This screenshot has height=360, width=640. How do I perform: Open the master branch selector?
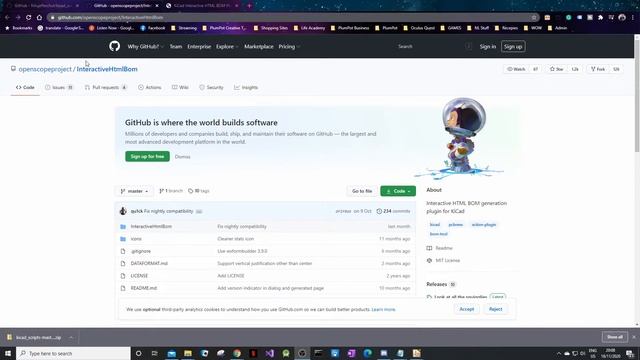click(x=134, y=191)
